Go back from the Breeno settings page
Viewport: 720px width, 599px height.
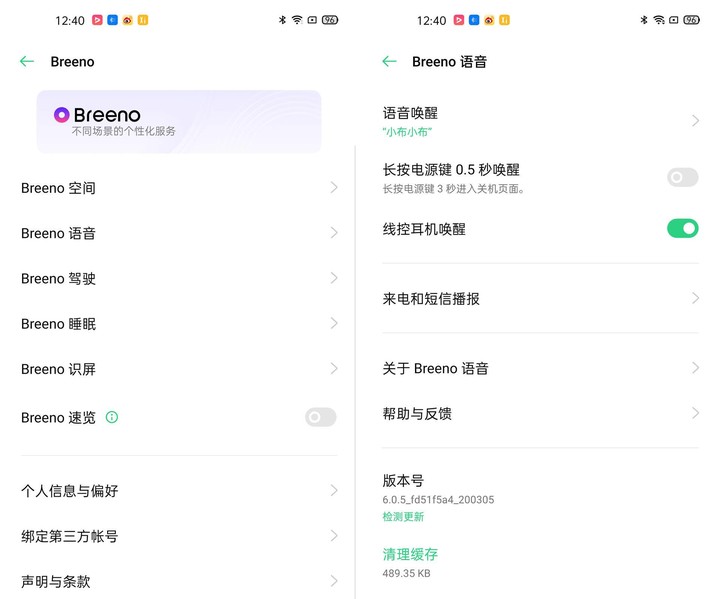click(x=27, y=61)
